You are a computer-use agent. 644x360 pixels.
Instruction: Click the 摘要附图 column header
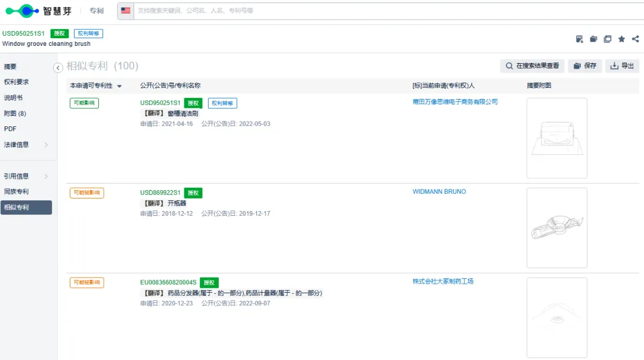[x=539, y=85]
